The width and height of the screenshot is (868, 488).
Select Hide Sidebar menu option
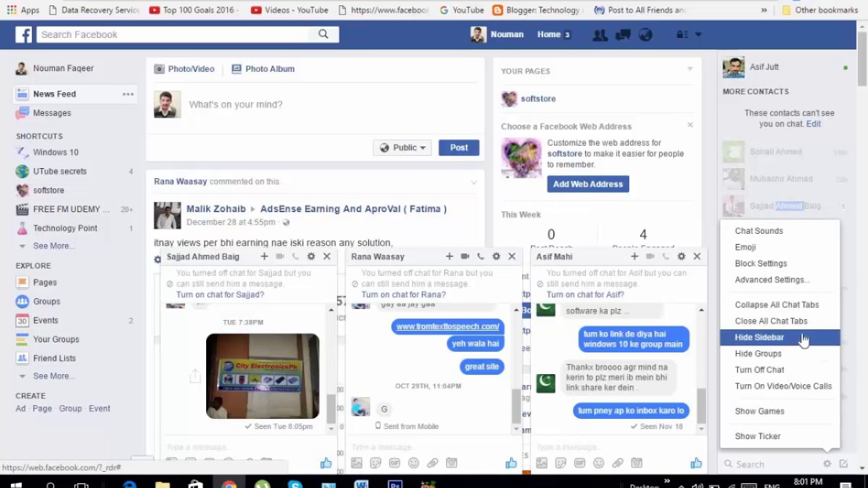pyautogui.click(x=780, y=338)
